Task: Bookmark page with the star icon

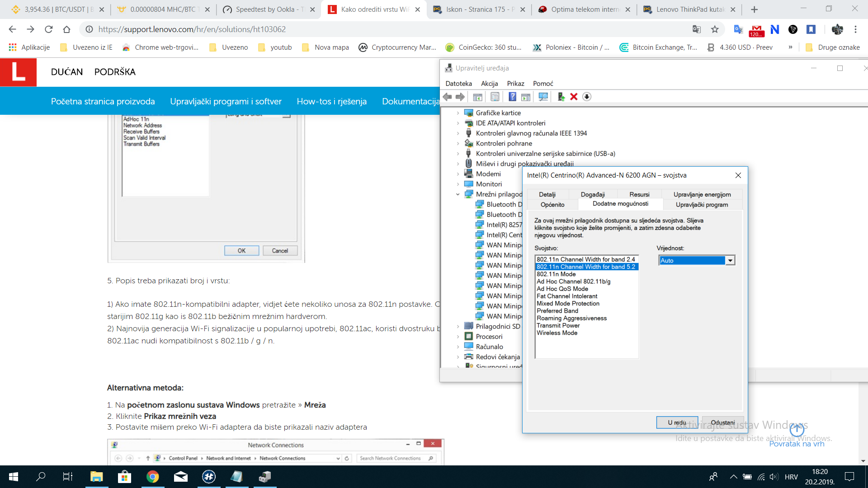Action: point(715,29)
